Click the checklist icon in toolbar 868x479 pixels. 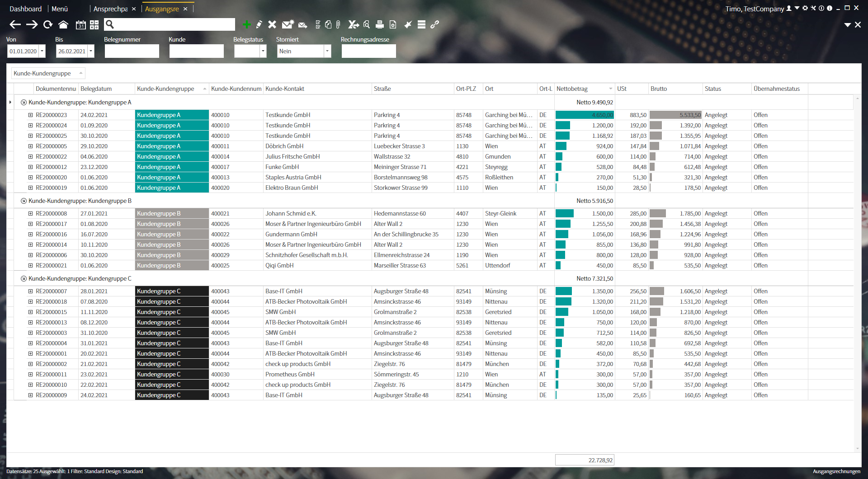tap(318, 24)
